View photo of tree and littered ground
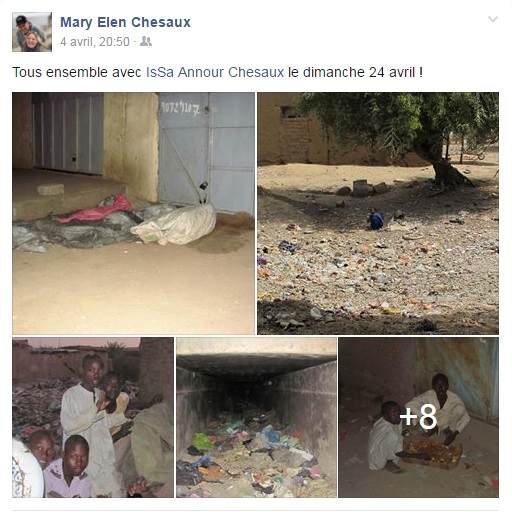This screenshot has width=512, height=512. (378, 213)
